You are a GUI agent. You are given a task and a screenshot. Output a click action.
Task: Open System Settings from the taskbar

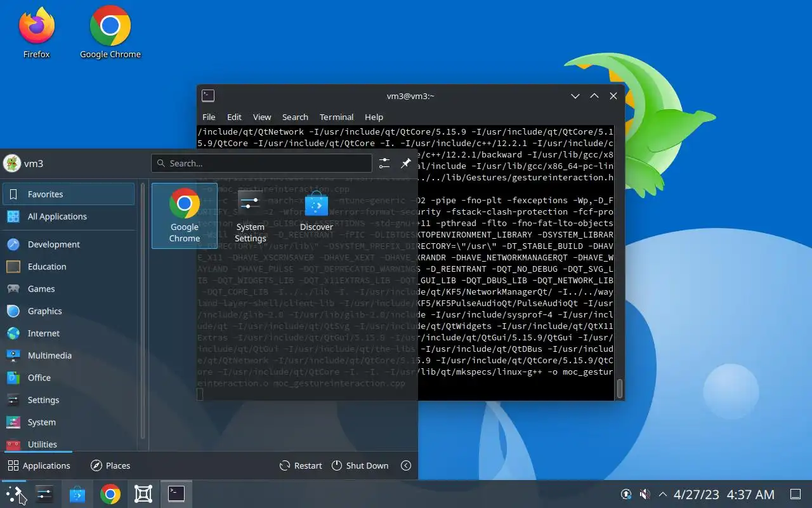coord(44,494)
